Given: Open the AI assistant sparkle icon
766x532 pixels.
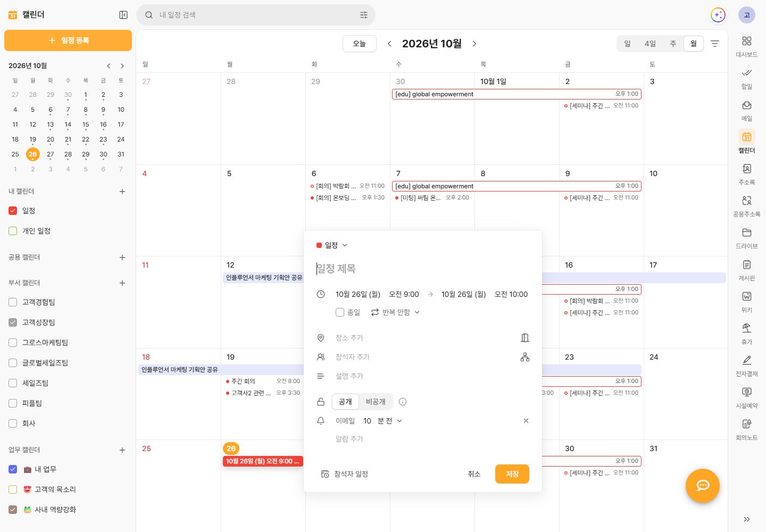Looking at the screenshot, I should coord(718,15).
